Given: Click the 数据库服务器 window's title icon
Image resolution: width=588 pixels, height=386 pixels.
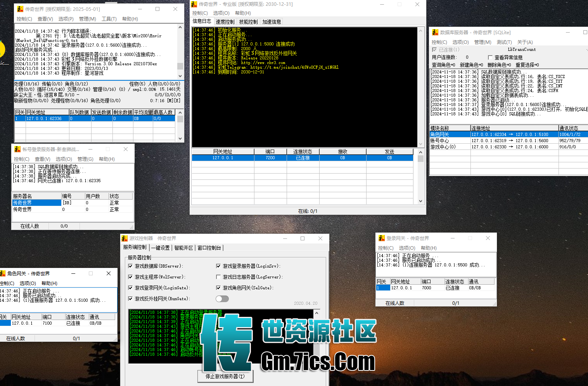Looking at the screenshot, I should (435, 33).
